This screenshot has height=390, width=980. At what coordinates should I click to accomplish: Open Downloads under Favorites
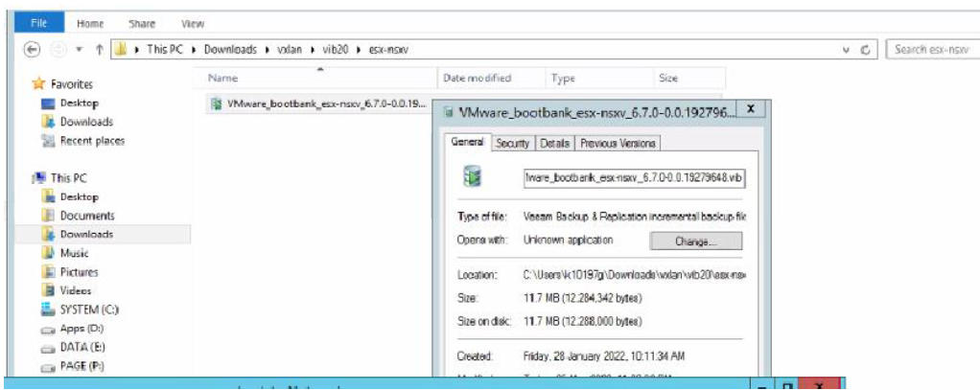(x=86, y=122)
